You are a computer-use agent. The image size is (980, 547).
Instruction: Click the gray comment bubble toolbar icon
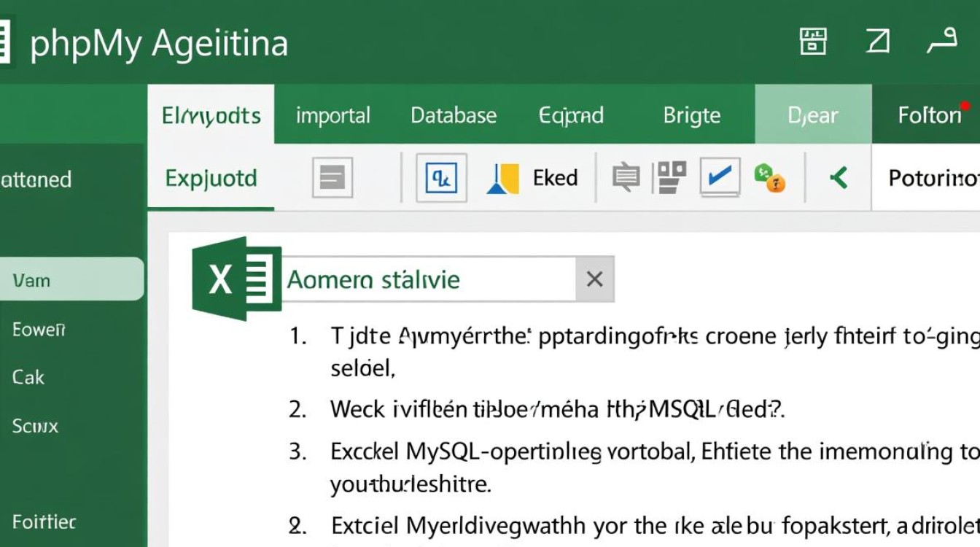click(626, 177)
